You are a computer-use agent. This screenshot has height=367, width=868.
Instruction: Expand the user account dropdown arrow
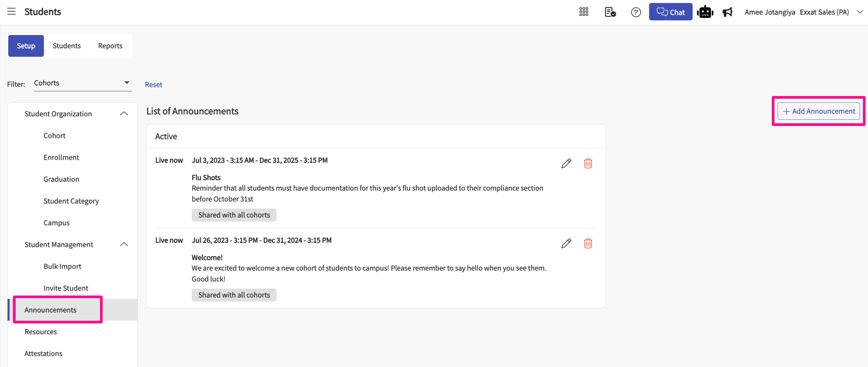point(860,12)
